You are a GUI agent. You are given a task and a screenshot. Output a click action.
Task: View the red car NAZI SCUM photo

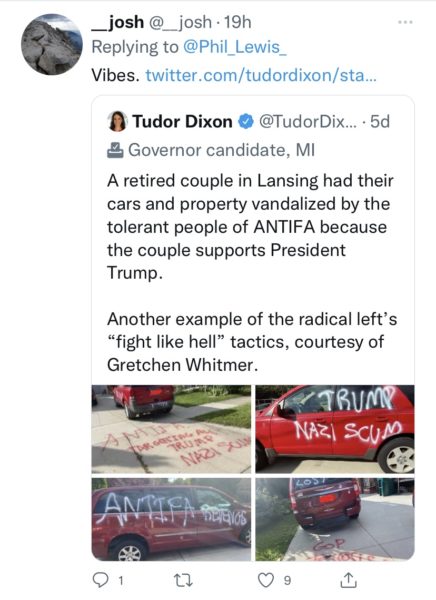[335, 429]
